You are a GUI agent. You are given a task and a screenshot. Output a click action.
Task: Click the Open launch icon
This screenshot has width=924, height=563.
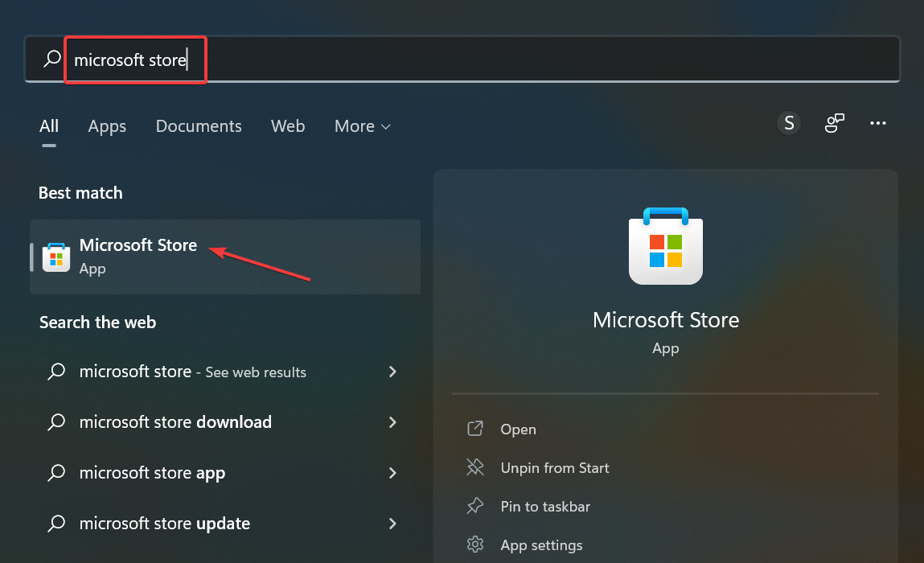[x=475, y=429]
